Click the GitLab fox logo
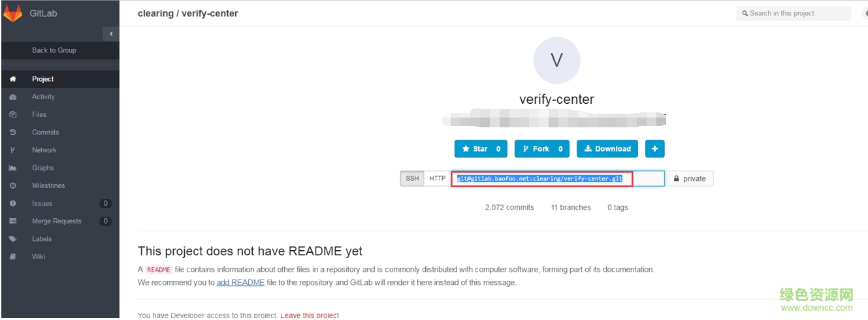Image resolution: width=868 pixels, height=320 pixels. click(x=13, y=13)
